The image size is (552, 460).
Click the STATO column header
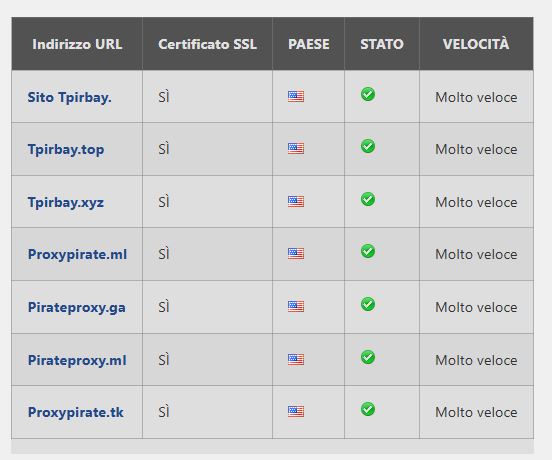pos(382,44)
